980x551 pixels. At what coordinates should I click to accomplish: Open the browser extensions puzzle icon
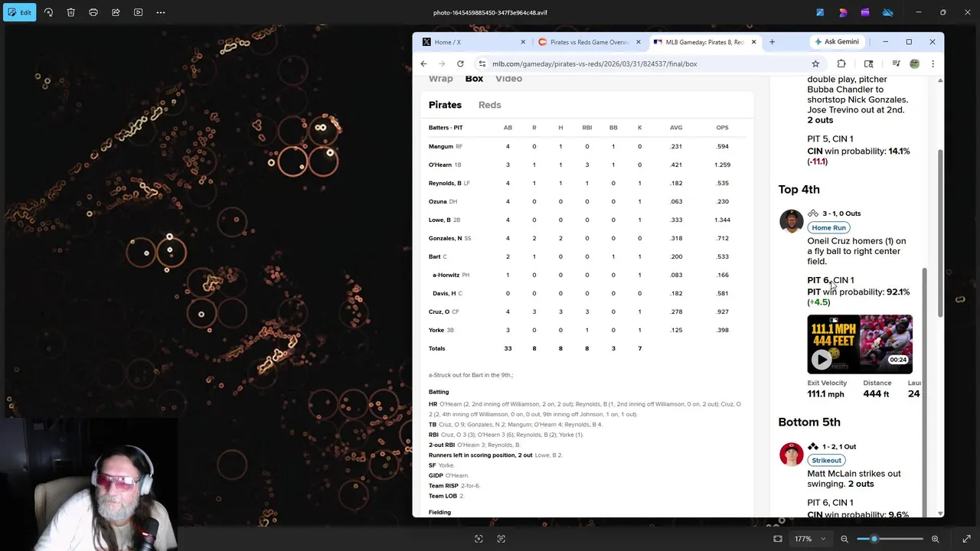coord(841,64)
